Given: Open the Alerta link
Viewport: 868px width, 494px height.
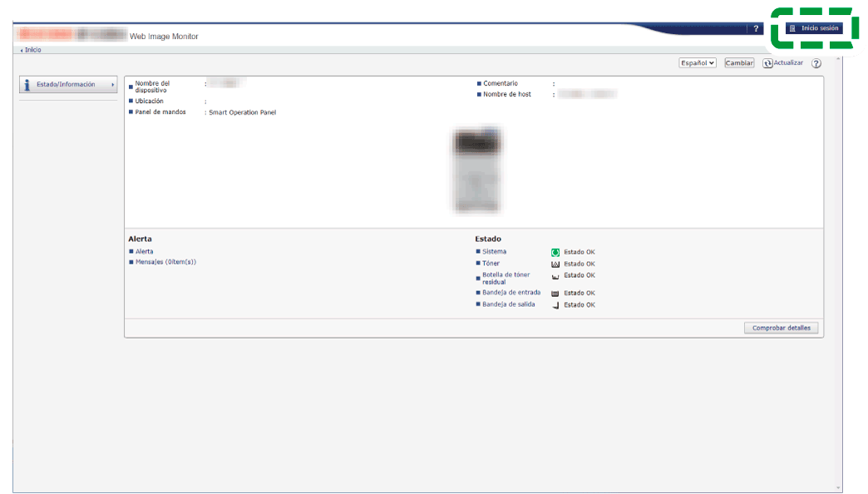Looking at the screenshot, I should click(x=144, y=251).
